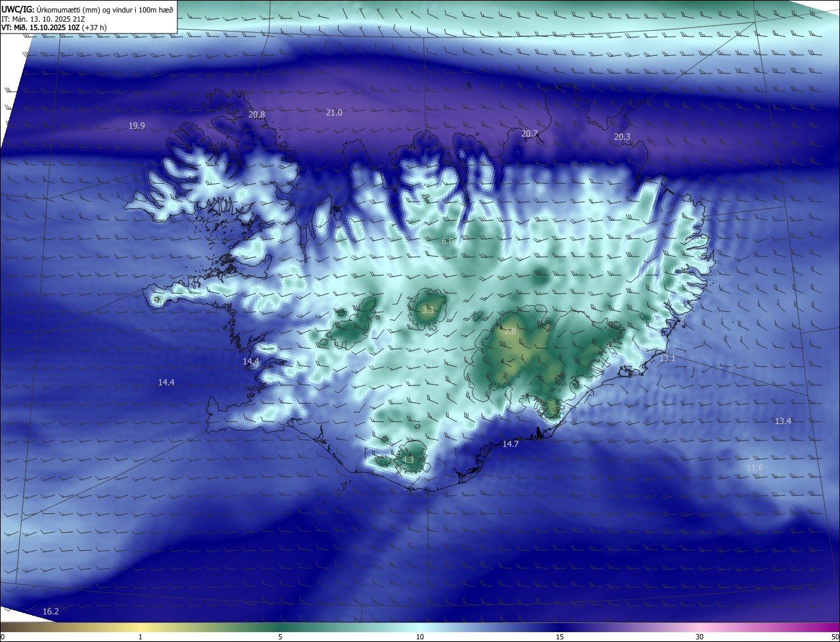The height and width of the screenshot is (642, 840).
Task: Click the 10 tick on the color scale
Action: point(420,637)
